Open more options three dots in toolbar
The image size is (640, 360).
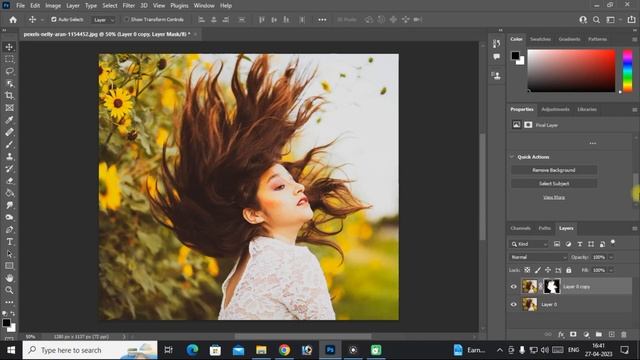(x=322, y=20)
